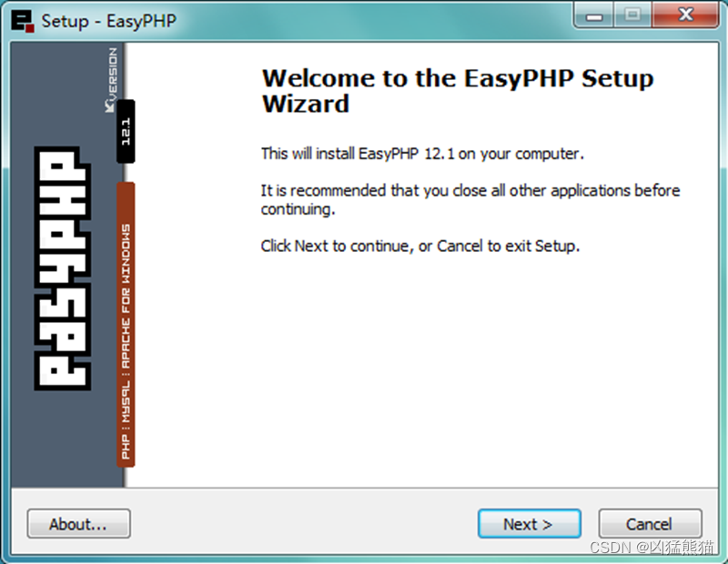Screen dimensions: 728x564
Task: Click the vertical EasyPHP pixel logo
Action: [62, 268]
